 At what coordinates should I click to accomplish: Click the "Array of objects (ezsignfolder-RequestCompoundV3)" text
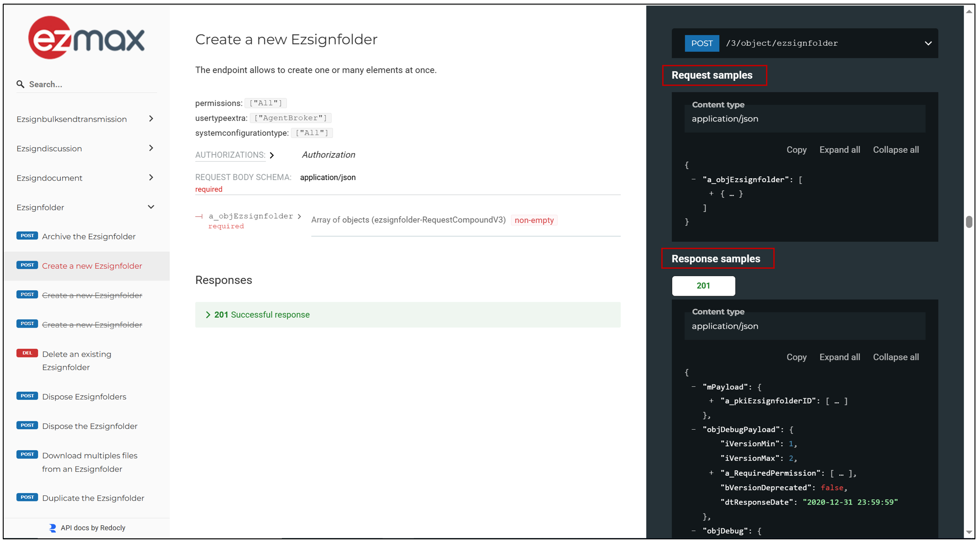[408, 220]
